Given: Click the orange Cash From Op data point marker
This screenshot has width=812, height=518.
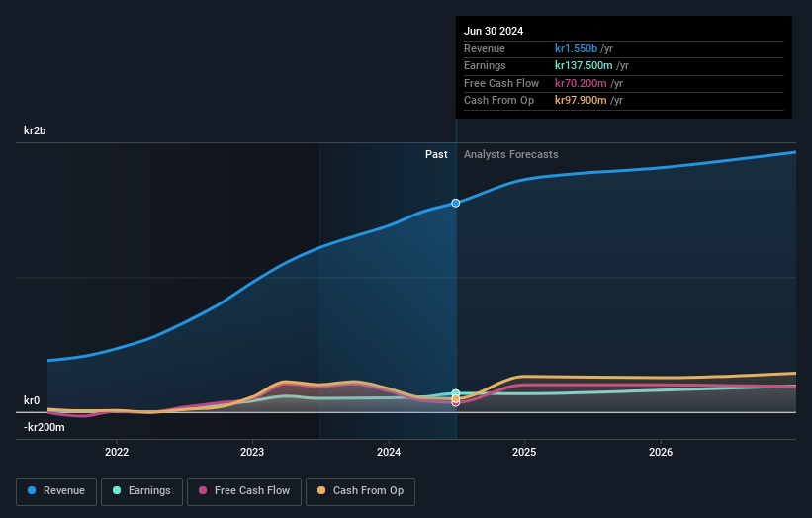Looking at the screenshot, I should tap(455, 398).
